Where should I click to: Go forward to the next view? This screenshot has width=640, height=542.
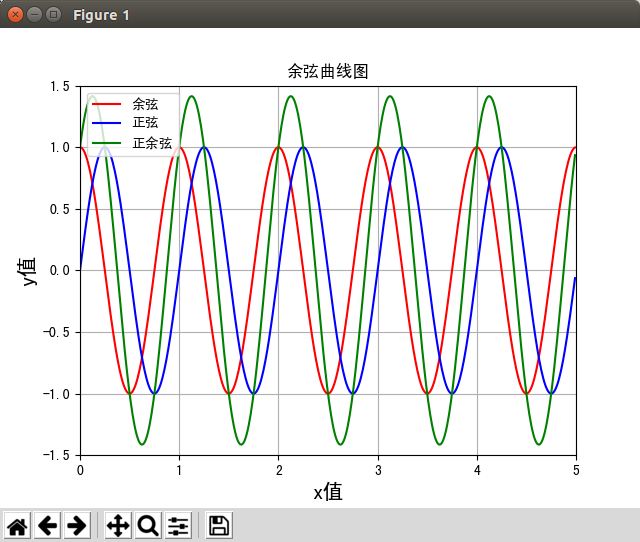pyautogui.click(x=77, y=526)
